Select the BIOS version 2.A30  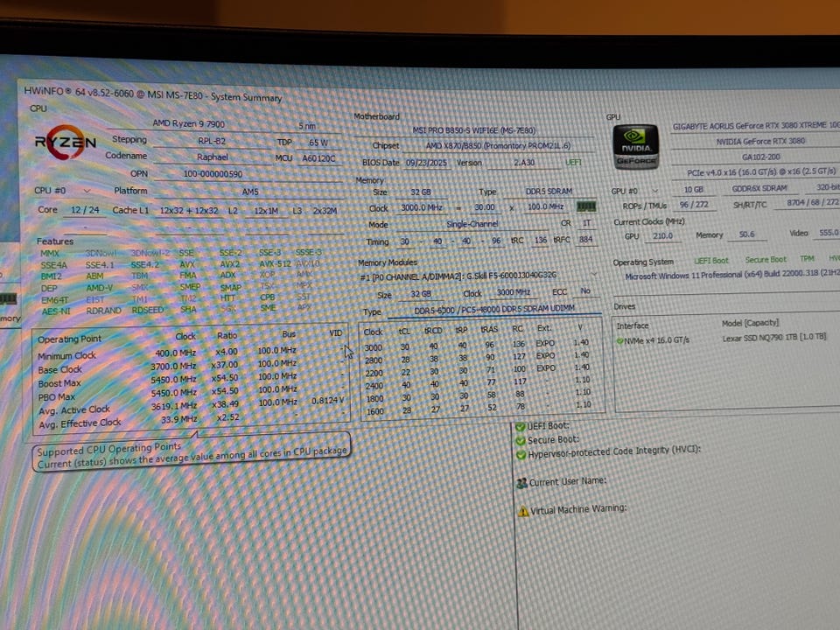[524, 163]
